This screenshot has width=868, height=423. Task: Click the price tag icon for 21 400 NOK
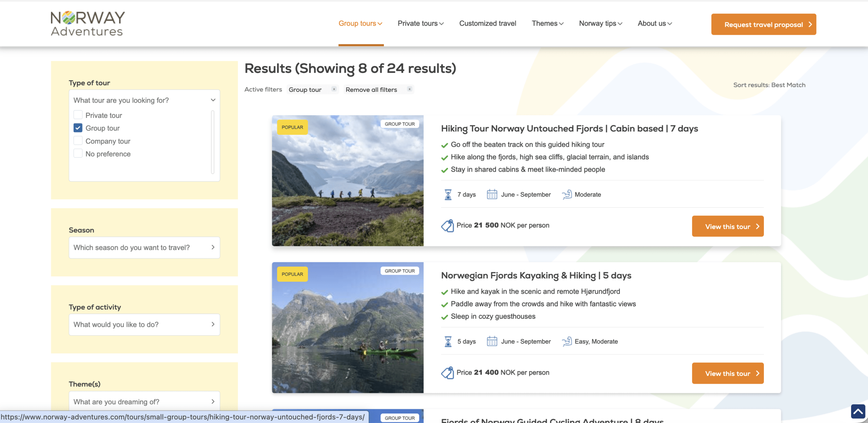447,373
